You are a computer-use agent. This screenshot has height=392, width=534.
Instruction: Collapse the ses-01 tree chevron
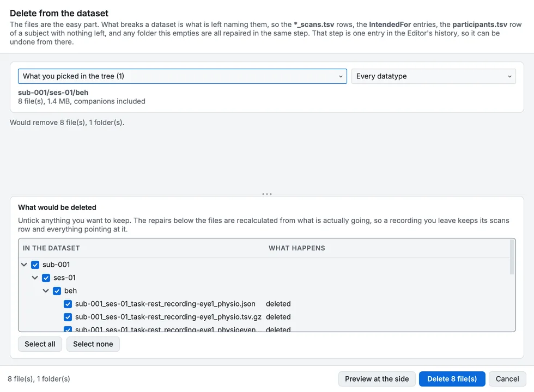[x=35, y=278]
